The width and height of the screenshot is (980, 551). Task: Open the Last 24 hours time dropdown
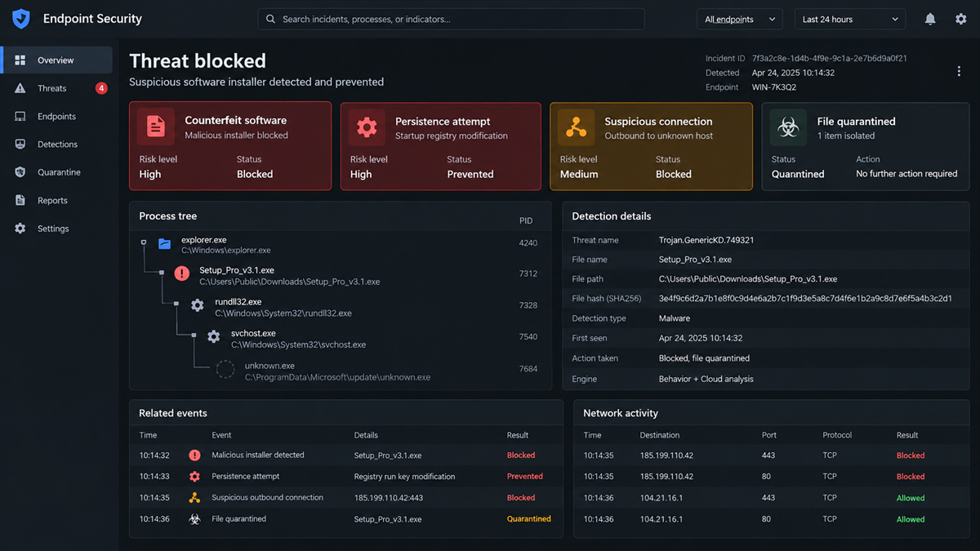[850, 19]
